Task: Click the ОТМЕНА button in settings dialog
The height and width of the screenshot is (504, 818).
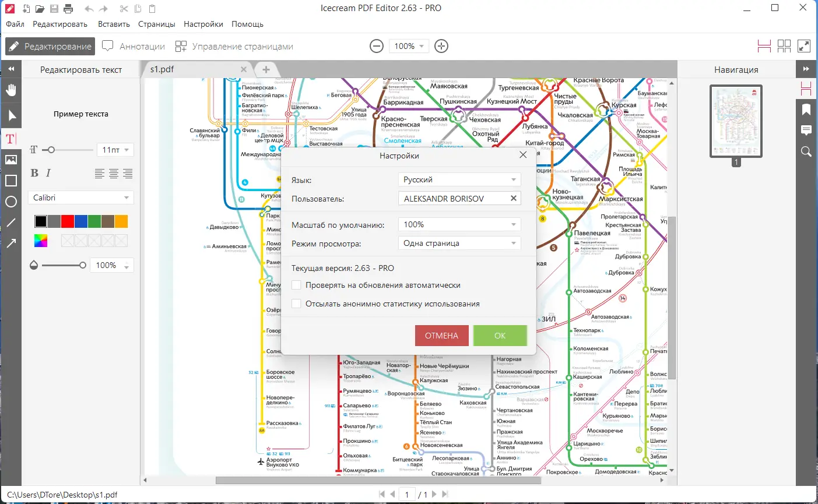Action: pyautogui.click(x=442, y=336)
